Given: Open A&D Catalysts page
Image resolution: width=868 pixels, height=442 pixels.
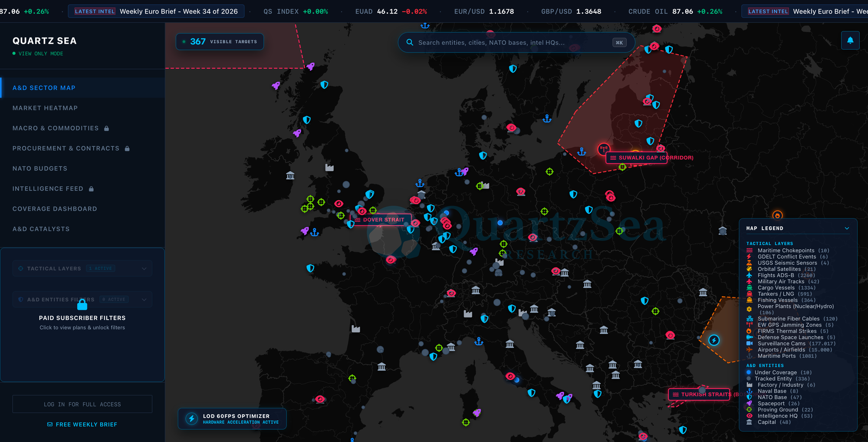Looking at the screenshot, I should click(82, 229).
